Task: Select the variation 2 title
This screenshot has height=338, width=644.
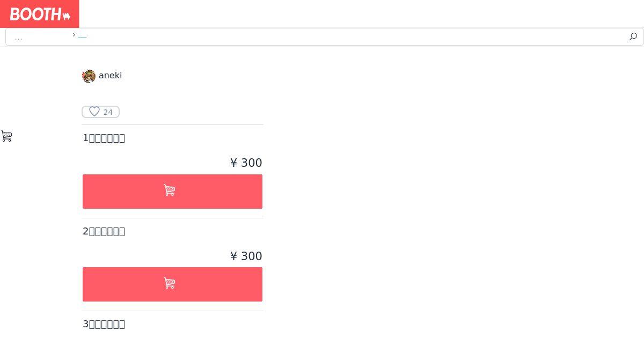Action: coord(104,231)
